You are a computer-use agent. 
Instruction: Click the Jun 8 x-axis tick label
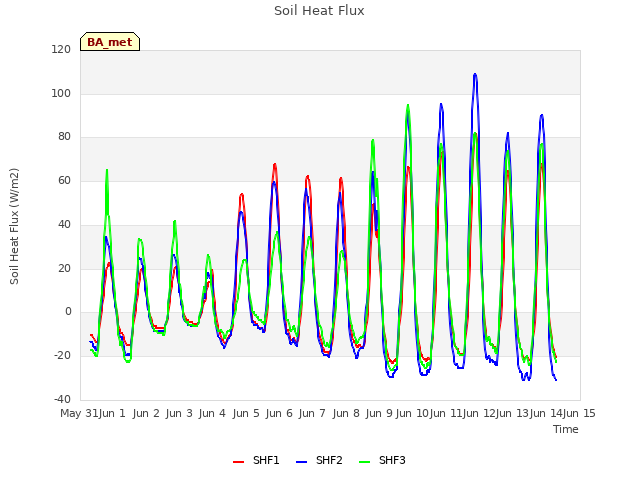(x=346, y=413)
